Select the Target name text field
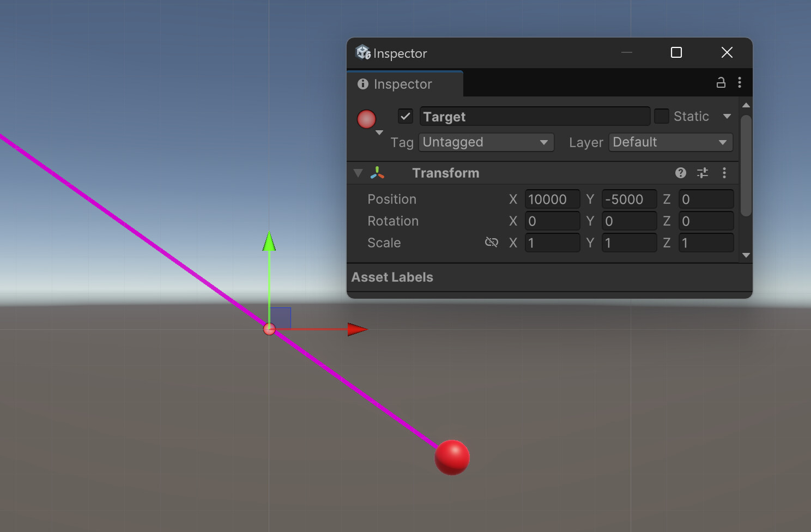811x532 pixels. click(x=534, y=116)
